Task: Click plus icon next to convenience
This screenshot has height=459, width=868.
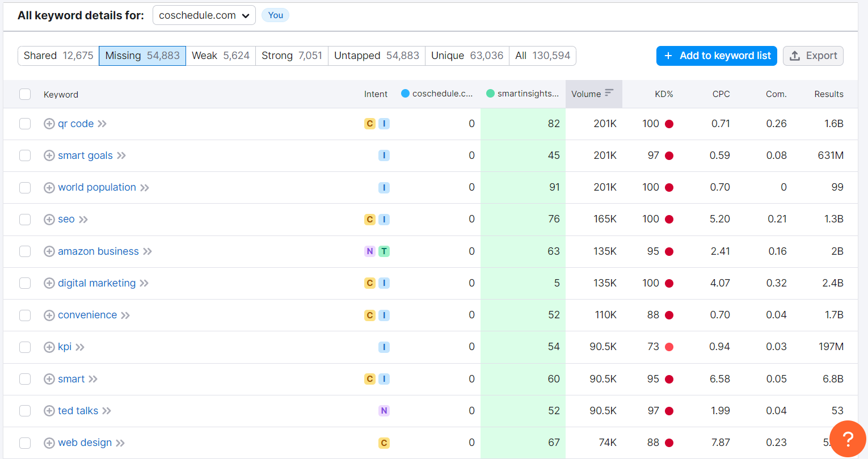Action: [x=49, y=315]
